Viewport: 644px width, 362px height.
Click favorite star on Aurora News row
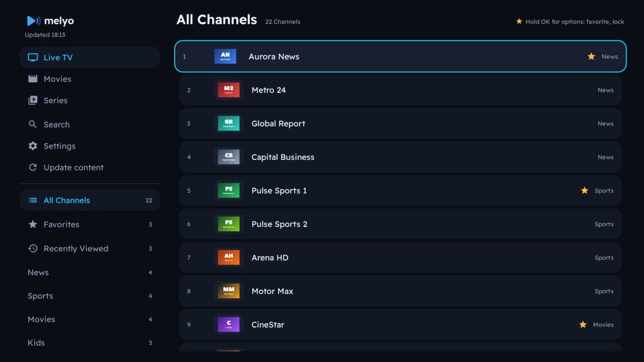591,56
